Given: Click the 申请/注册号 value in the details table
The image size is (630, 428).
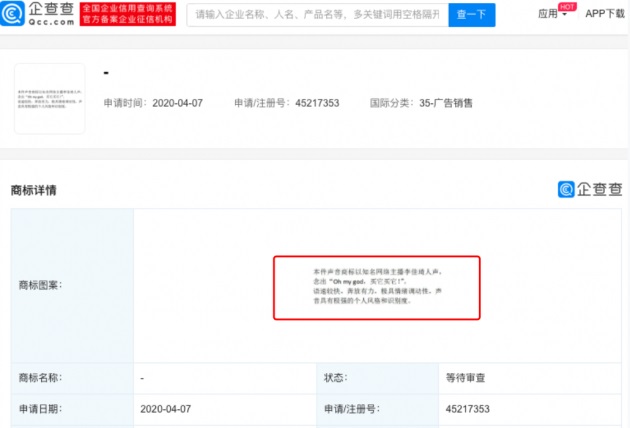Looking at the screenshot, I should coord(470,411).
